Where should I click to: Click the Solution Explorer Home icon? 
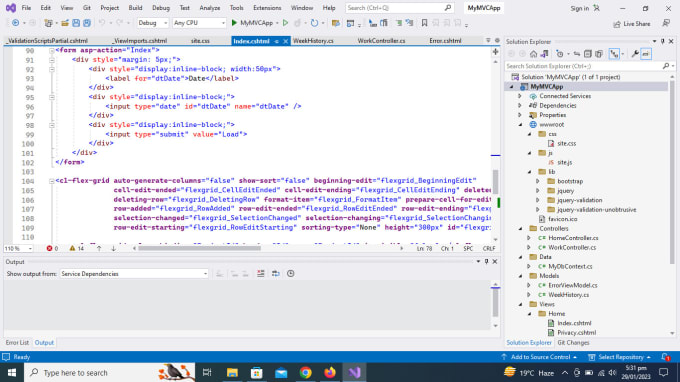[533, 54]
